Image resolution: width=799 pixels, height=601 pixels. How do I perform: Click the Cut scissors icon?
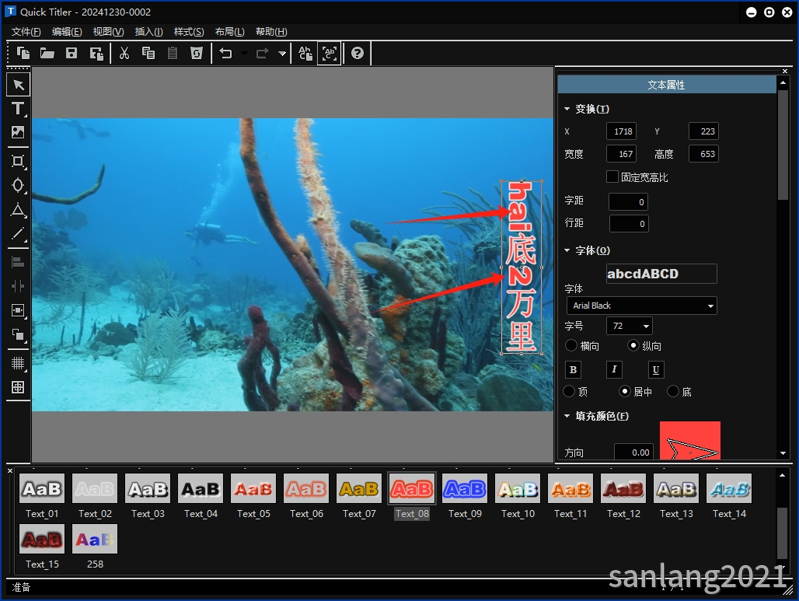(124, 53)
